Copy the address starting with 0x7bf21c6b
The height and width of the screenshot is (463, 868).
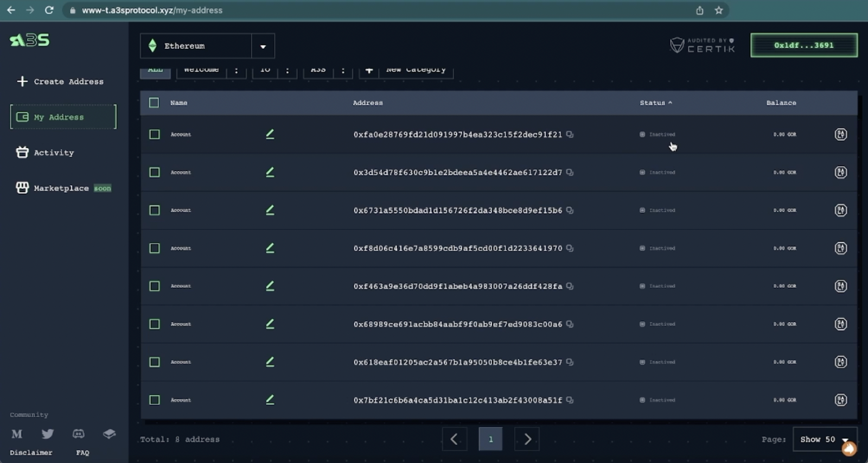tap(570, 400)
